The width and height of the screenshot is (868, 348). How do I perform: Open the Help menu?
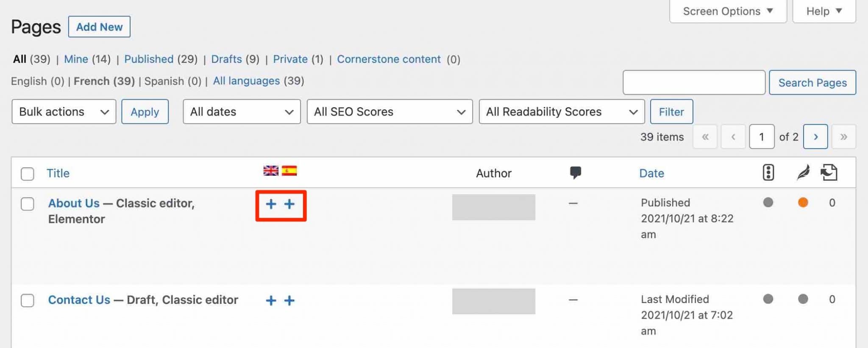pos(823,11)
